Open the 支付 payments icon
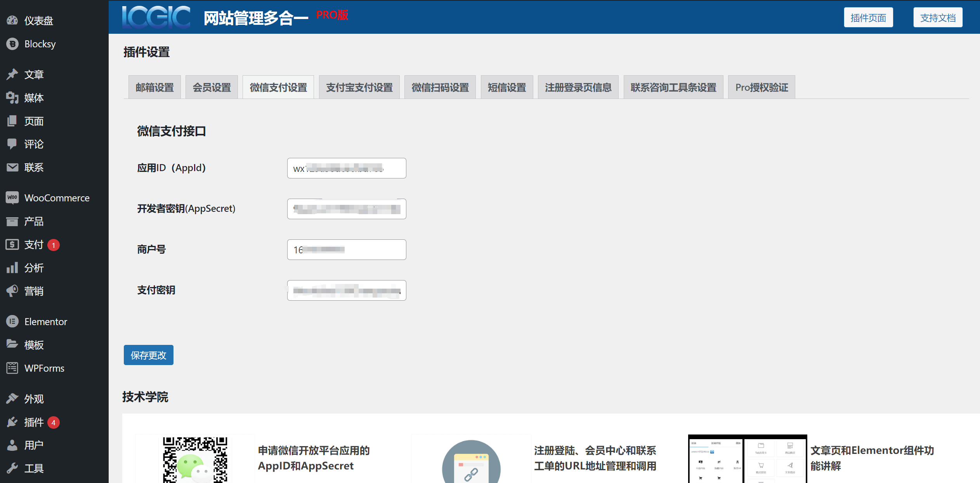Image resolution: width=980 pixels, height=483 pixels. point(12,244)
